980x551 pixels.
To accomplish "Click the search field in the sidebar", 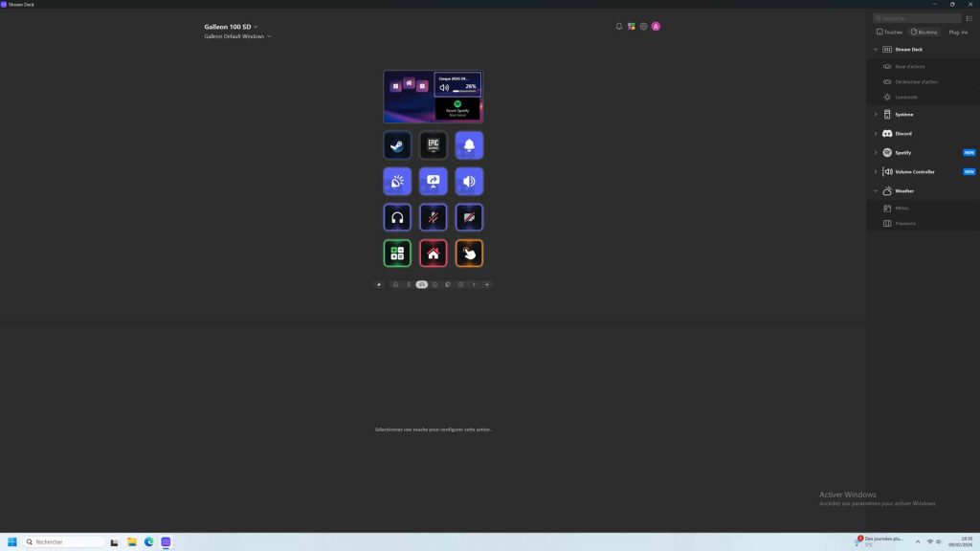I will click(x=916, y=17).
